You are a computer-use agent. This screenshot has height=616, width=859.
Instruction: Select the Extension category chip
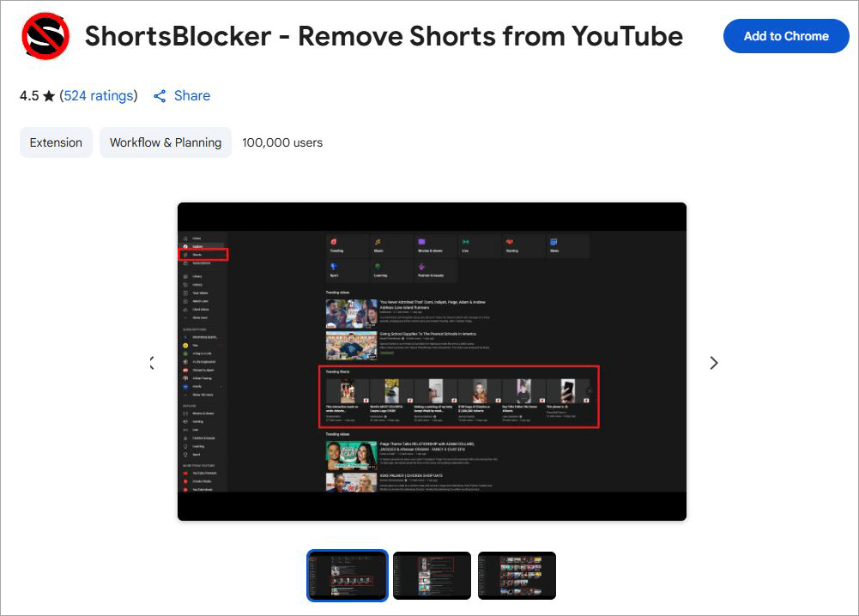(x=56, y=142)
